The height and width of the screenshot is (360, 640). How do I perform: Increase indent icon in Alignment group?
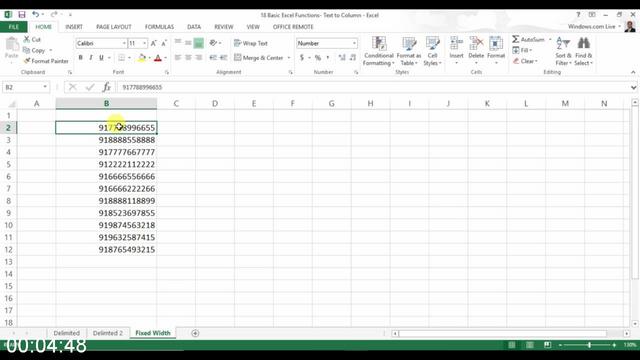(x=224, y=58)
